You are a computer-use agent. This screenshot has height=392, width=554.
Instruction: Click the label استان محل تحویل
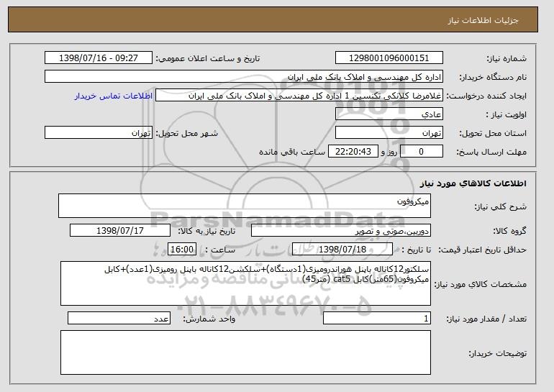tap(493, 134)
